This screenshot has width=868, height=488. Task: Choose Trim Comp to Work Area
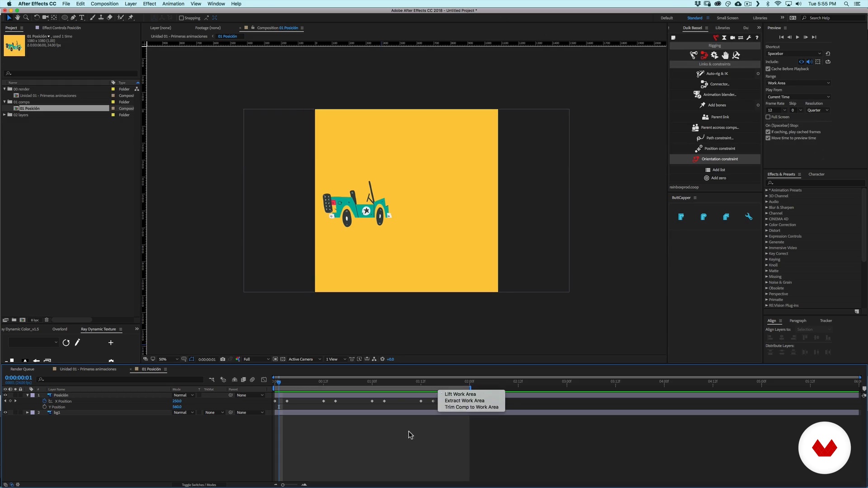472,407
